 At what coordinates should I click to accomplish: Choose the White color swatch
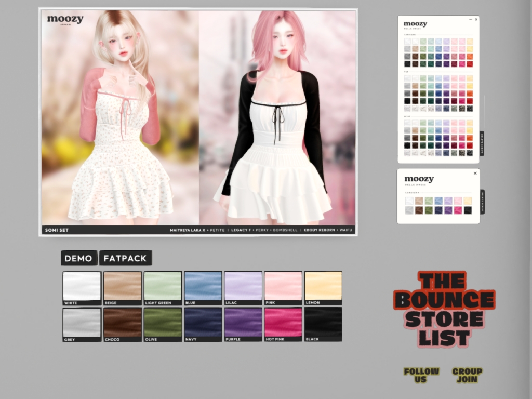click(82, 288)
